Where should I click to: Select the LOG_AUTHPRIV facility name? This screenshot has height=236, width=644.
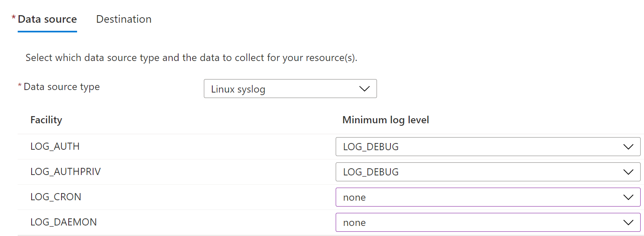pos(65,172)
